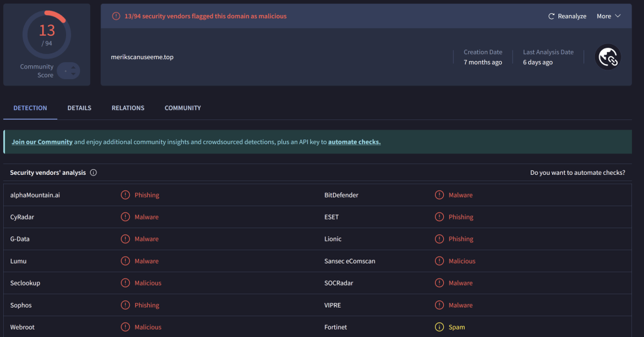Click the BitDefender Malware alert icon
Viewport: 644px width, 337px height.
click(439, 195)
